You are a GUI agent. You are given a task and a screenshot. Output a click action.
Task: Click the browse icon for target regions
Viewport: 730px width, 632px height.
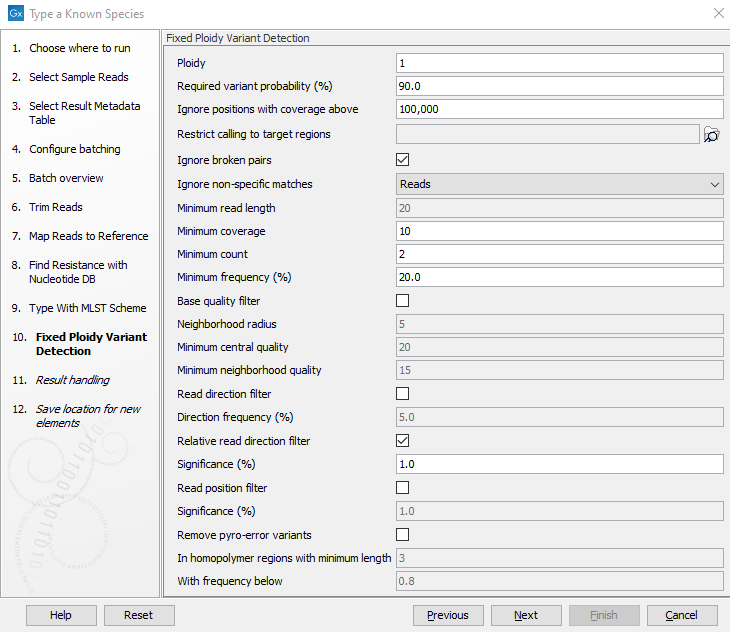tap(712, 135)
